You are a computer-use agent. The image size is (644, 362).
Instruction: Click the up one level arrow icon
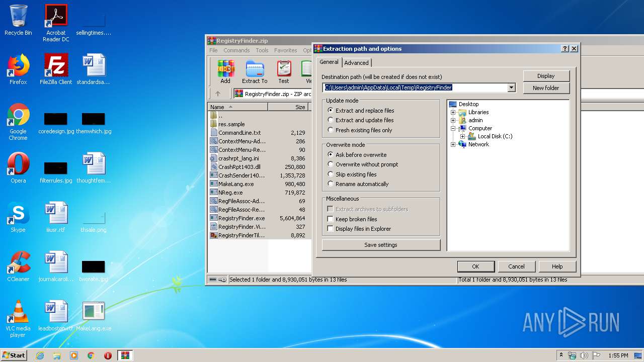(218, 94)
